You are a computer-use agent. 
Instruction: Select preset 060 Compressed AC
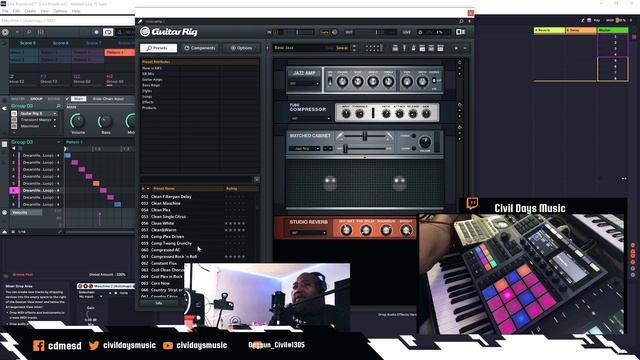click(199, 250)
